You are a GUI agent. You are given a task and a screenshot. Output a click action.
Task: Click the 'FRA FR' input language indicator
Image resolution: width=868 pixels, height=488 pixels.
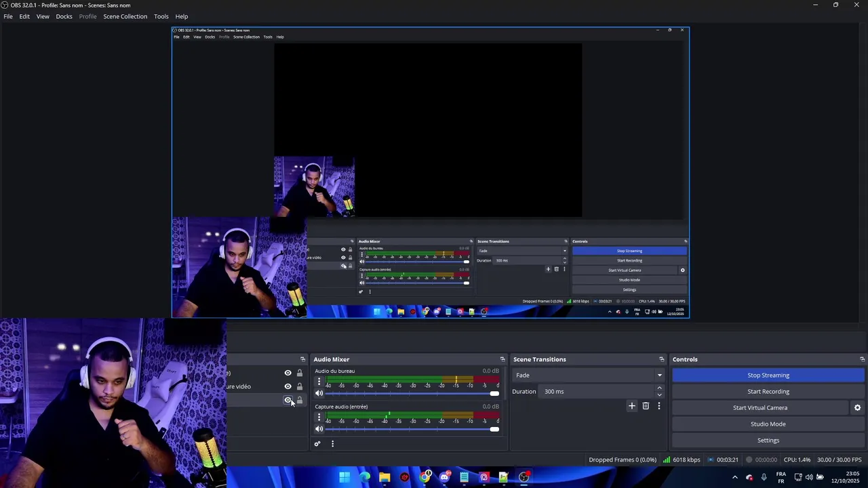[781, 477]
